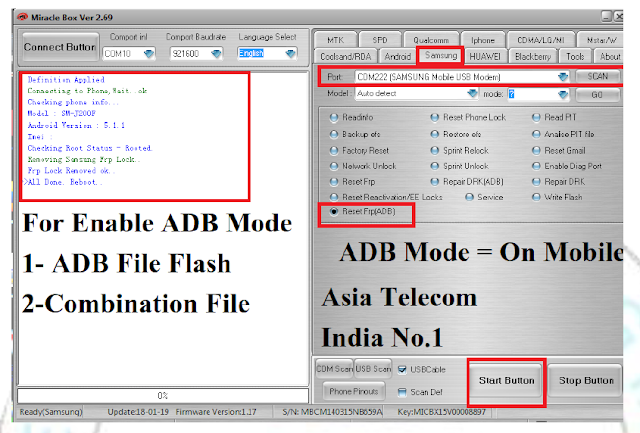This screenshot has height=433, width=640.
Task: Click the COM Scan button
Action: tap(335, 369)
